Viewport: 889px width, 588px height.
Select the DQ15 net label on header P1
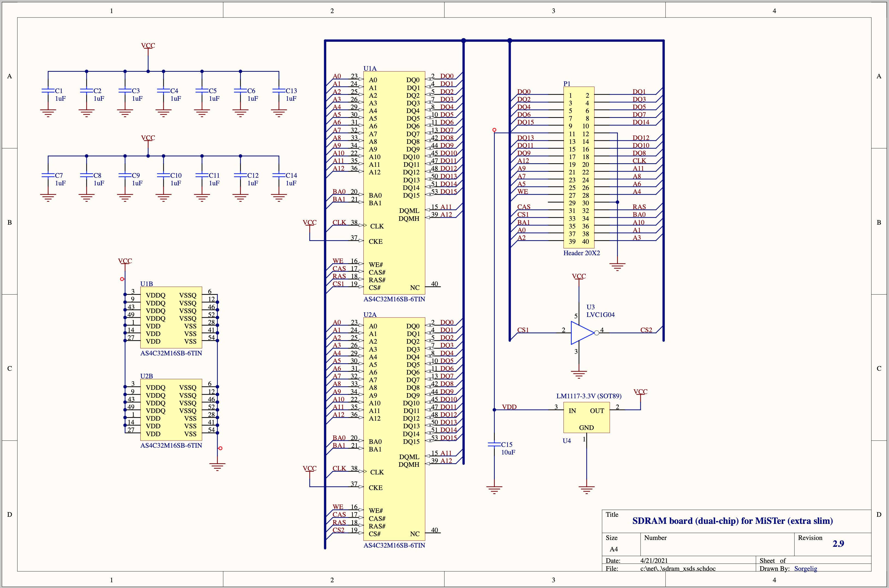526,122
